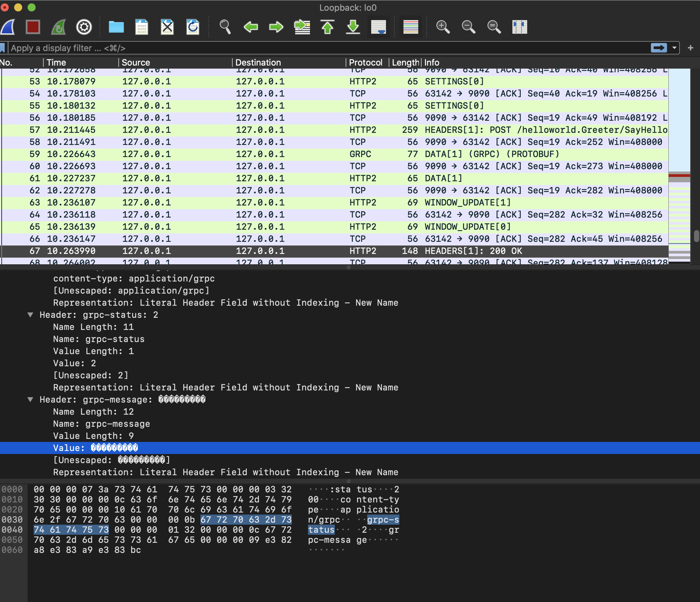Go to the first packet
Image resolution: width=700 pixels, height=602 pixels.
click(x=327, y=27)
